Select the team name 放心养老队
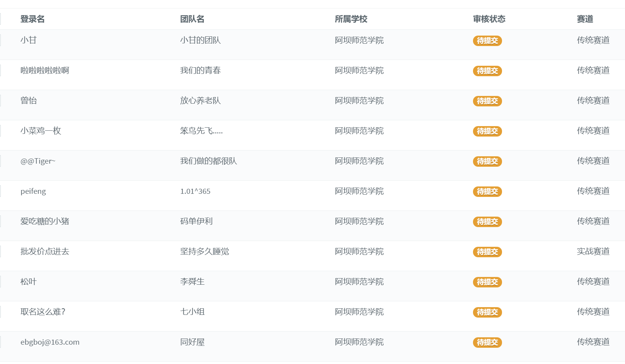 pos(200,101)
